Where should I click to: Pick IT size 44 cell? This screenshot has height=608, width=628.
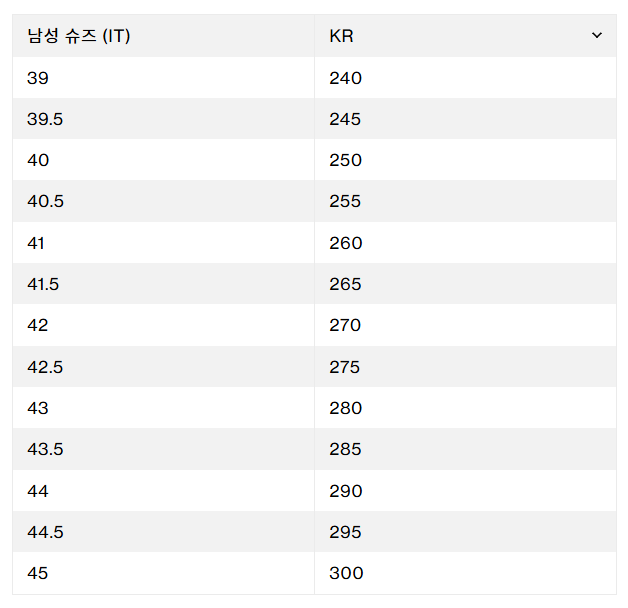[38, 491]
